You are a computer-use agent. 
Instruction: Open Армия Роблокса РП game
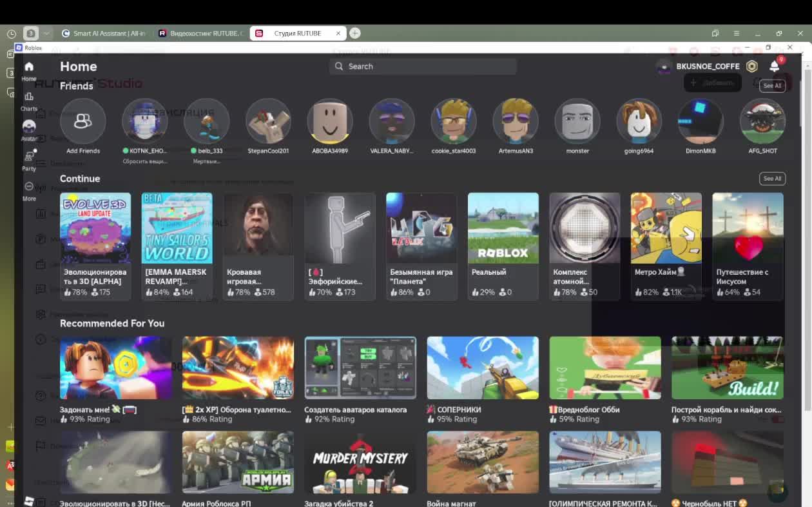[x=238, y=469]
